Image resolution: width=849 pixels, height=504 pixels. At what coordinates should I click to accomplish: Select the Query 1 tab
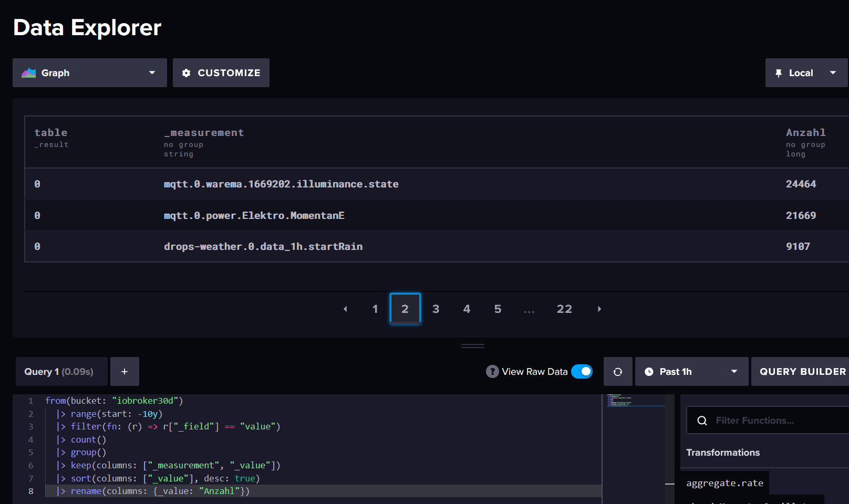pyautogui.click(x=61, y=372)
